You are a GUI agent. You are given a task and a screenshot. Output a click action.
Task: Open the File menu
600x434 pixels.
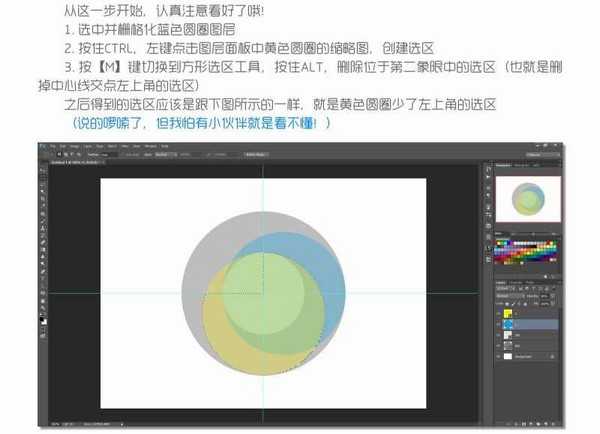point(54,148)
